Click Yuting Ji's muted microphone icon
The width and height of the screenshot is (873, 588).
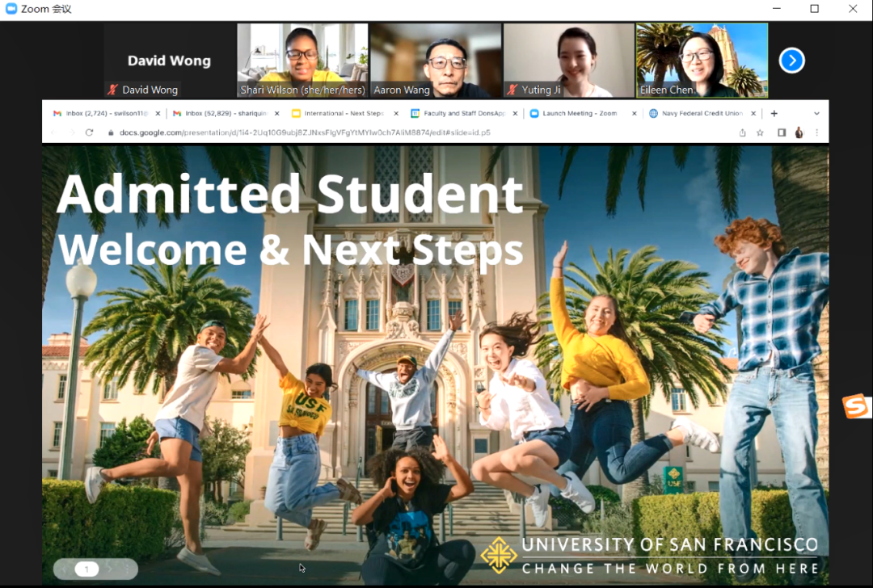tap(512, 90)
